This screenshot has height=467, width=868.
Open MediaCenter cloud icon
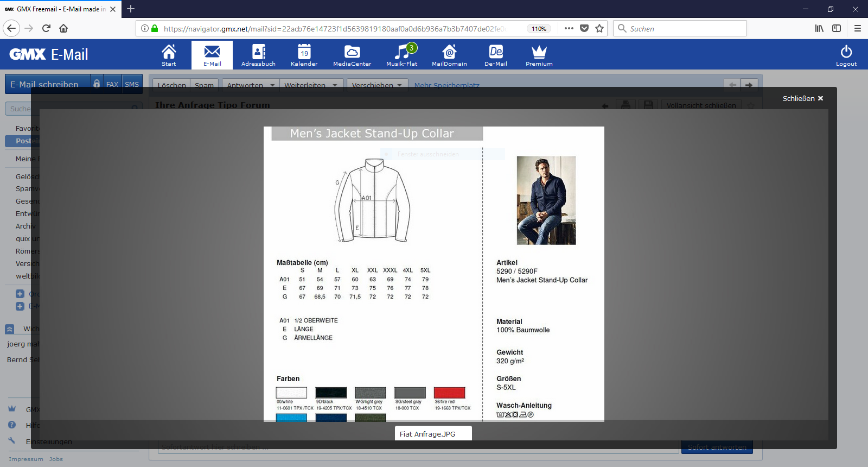tap(352, 55)
